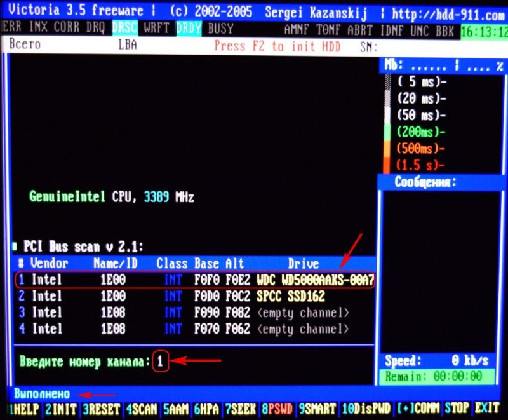Screen dimensions: 508x420
Task: Select 6HPA function
Action: point(207,409)
